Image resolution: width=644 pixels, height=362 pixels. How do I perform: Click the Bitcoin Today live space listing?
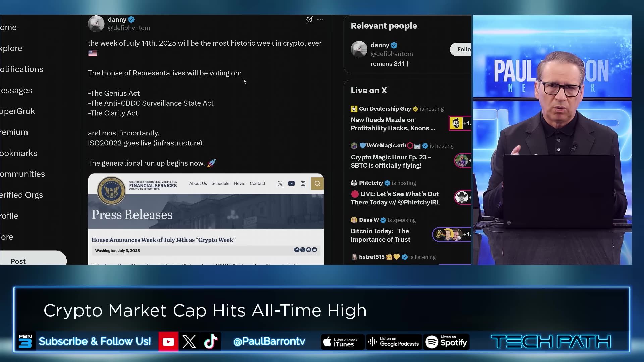tap(380, 235)
